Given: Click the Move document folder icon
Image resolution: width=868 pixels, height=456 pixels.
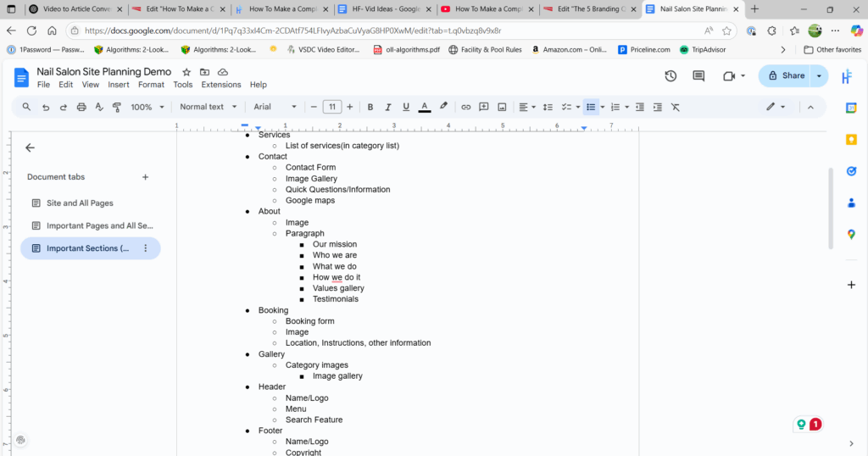Looking at the screenshot, I should [x=205, y=72].
